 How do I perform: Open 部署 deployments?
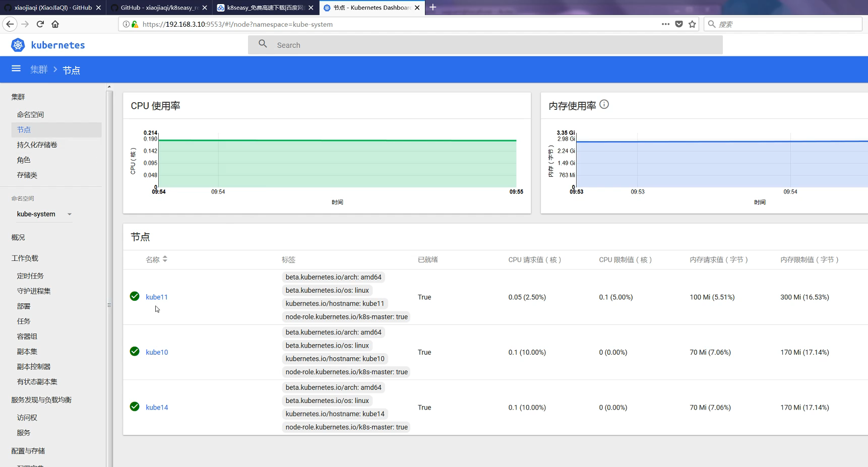[23, 306]
